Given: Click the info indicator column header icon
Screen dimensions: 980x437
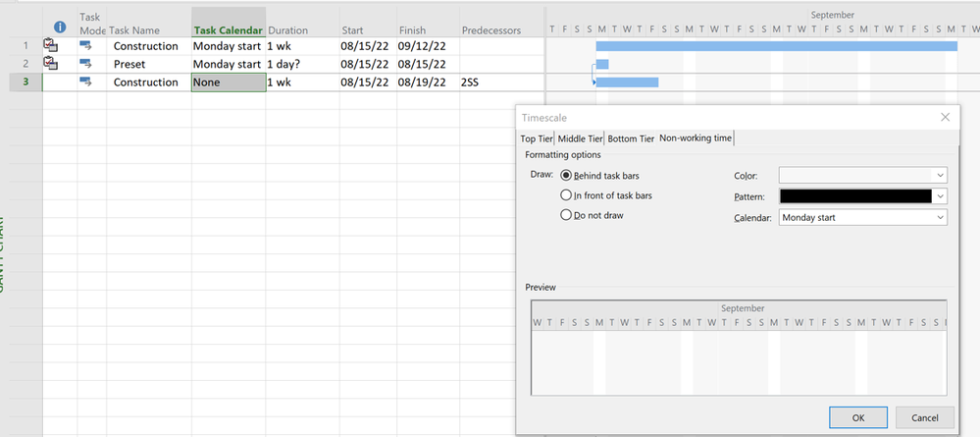Looking at the screenshot, I should click(x=60, y=27).
